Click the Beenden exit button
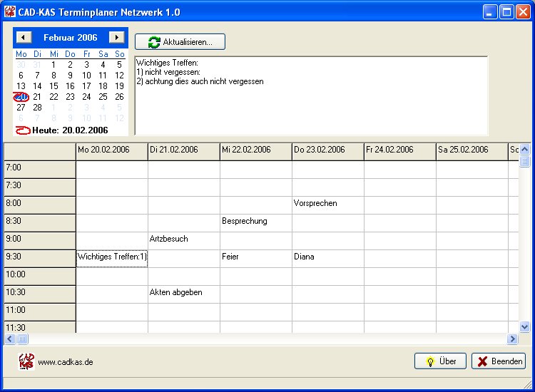The width and height of the screenshot is (535, 392). click(x=498, y=361)
